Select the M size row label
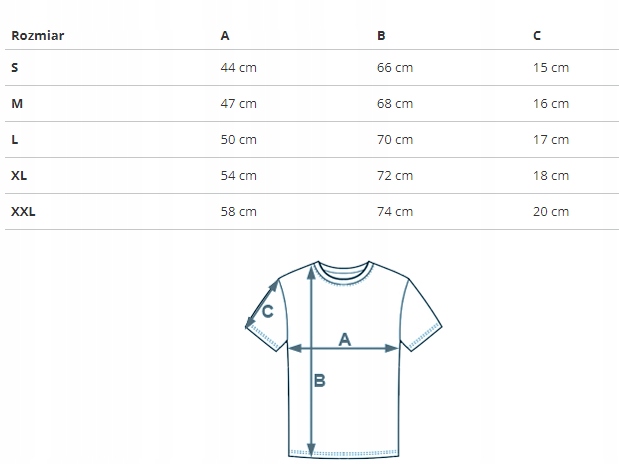 point(16,104)
